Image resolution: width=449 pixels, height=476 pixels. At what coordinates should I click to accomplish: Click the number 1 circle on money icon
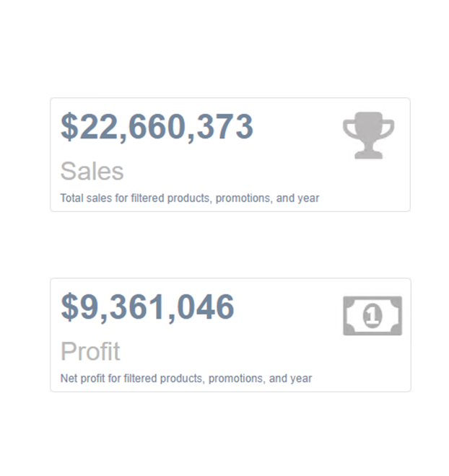click(x=372, y=316)
